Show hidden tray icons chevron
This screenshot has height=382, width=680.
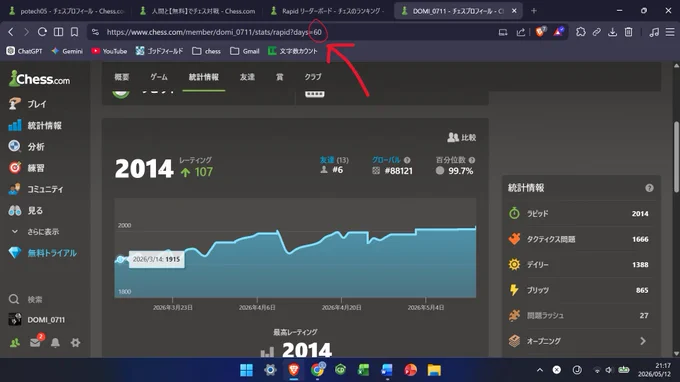539,370
